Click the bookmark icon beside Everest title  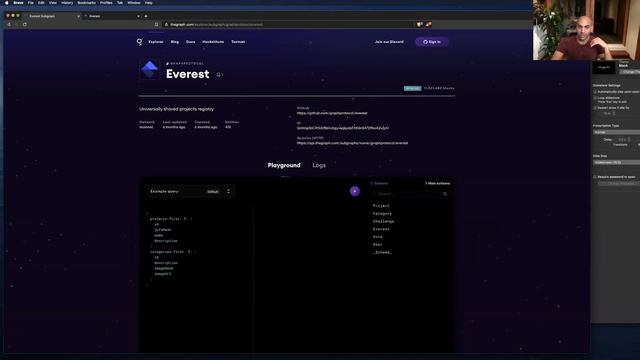(x=219, y=75)
